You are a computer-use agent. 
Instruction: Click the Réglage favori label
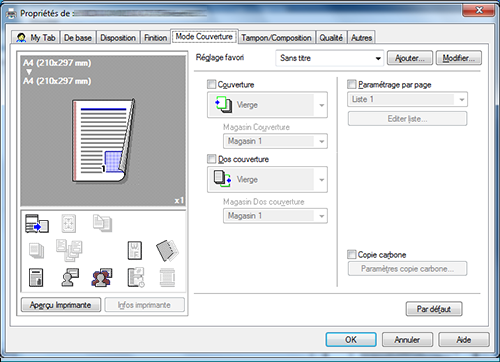pos(220,58)
